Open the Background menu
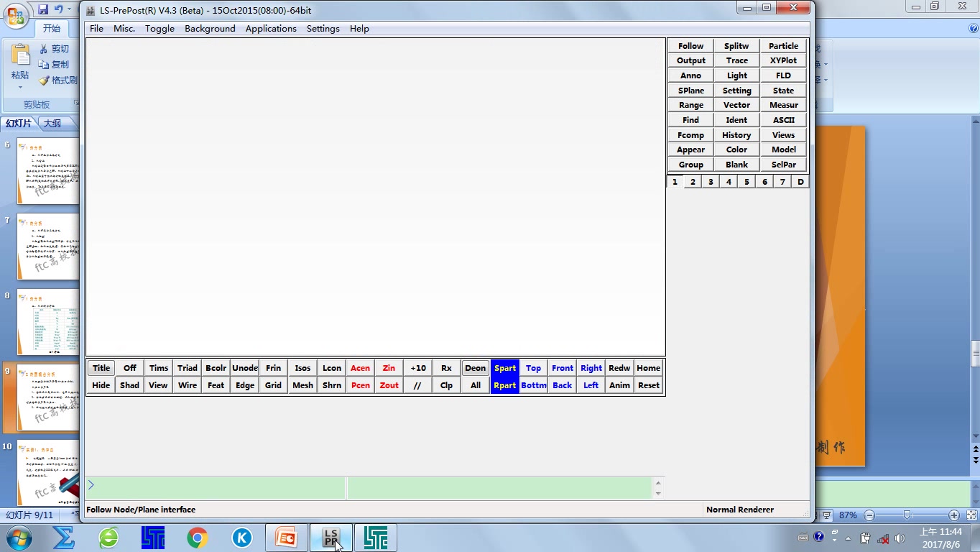Image resolution: width=980 pixels, height=552 pixels. coord(210,29)
